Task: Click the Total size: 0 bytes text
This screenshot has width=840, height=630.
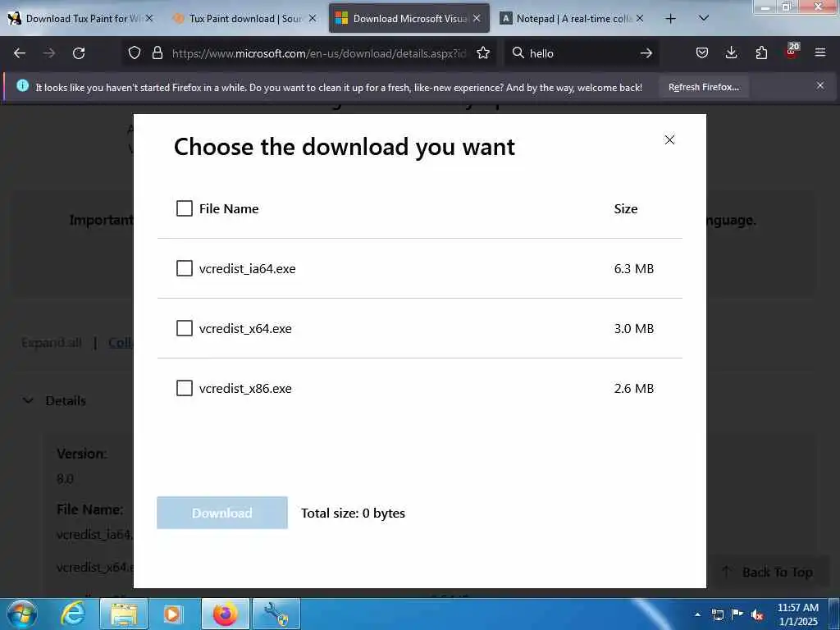Action: (x=353, y=514)
